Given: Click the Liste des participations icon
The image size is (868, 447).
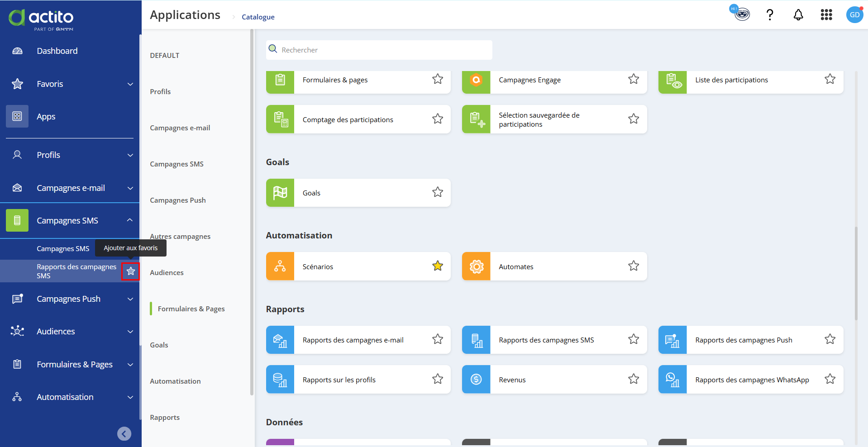Looking at the screenshot, I should [672, 82].
